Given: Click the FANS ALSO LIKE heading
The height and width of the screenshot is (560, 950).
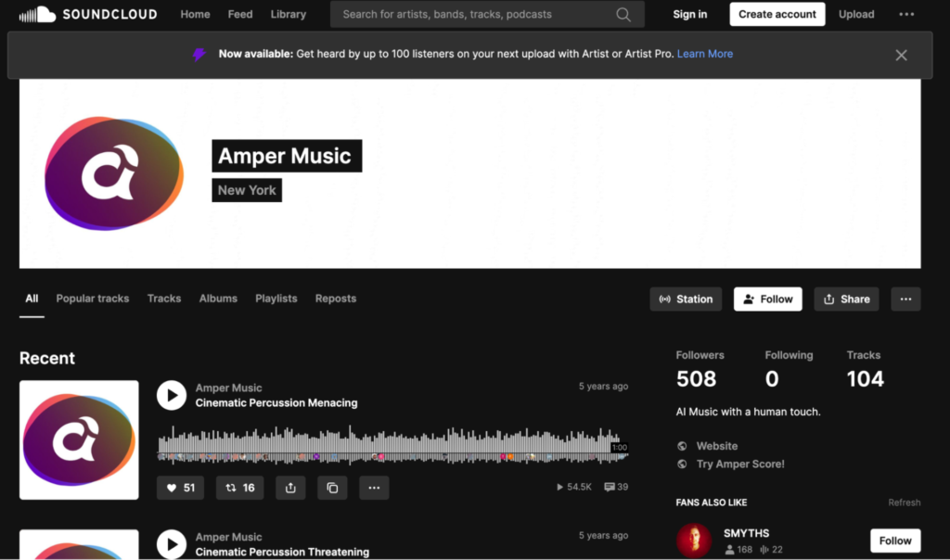Looking at the screenshot, I should 712,503.
